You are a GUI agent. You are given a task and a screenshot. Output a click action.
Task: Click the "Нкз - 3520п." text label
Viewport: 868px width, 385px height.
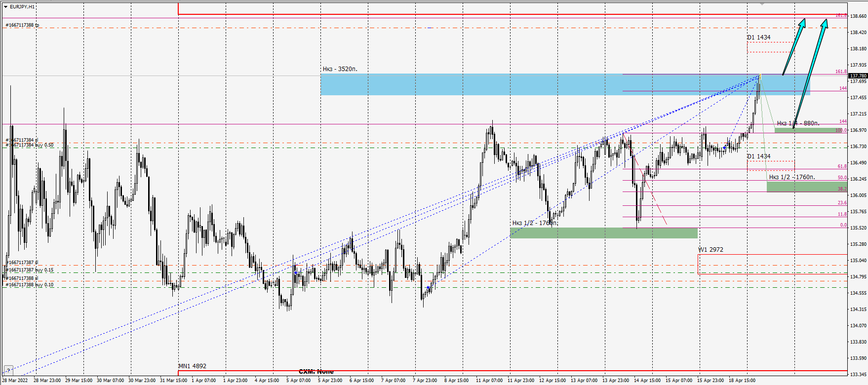340,69
